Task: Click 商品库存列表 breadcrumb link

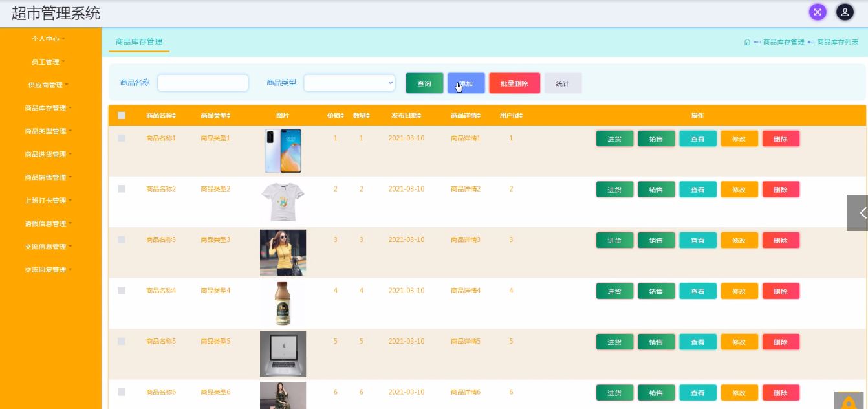Action: coord(838,42)
